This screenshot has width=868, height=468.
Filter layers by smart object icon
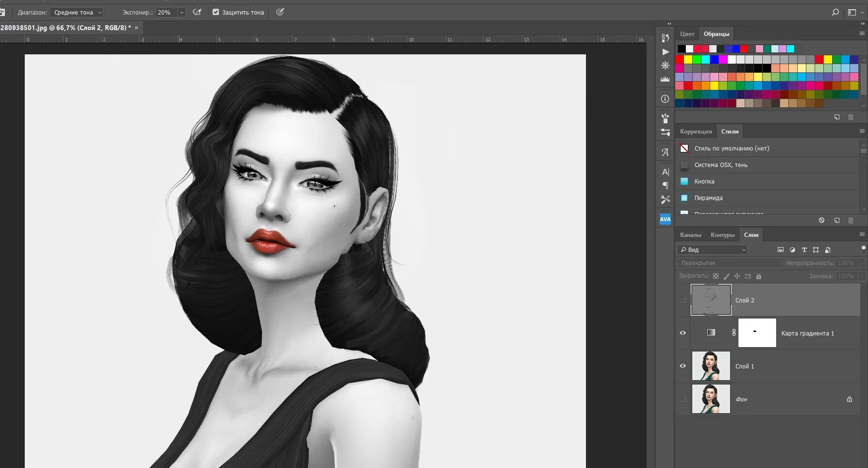pos(828,250)
